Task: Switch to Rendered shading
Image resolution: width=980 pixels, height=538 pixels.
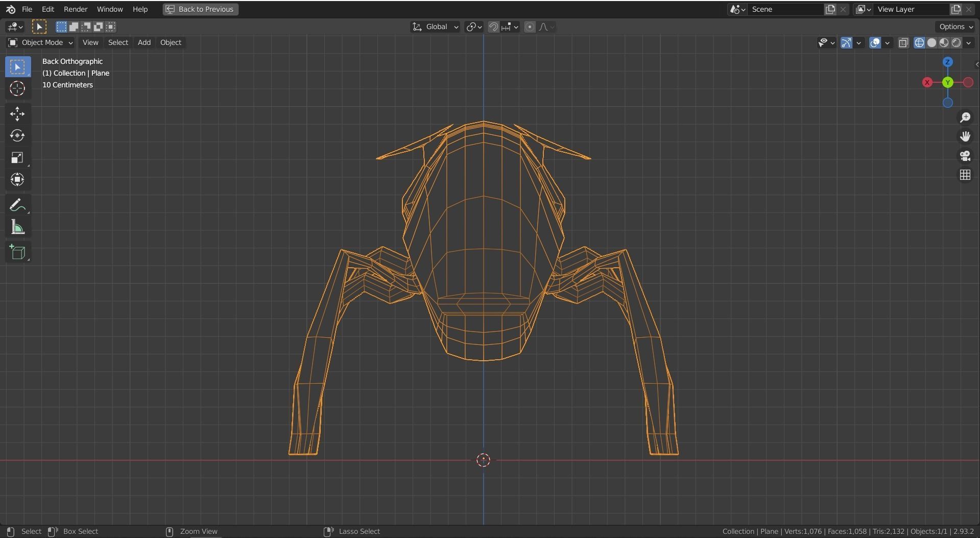Action: [x=956, y=43]
